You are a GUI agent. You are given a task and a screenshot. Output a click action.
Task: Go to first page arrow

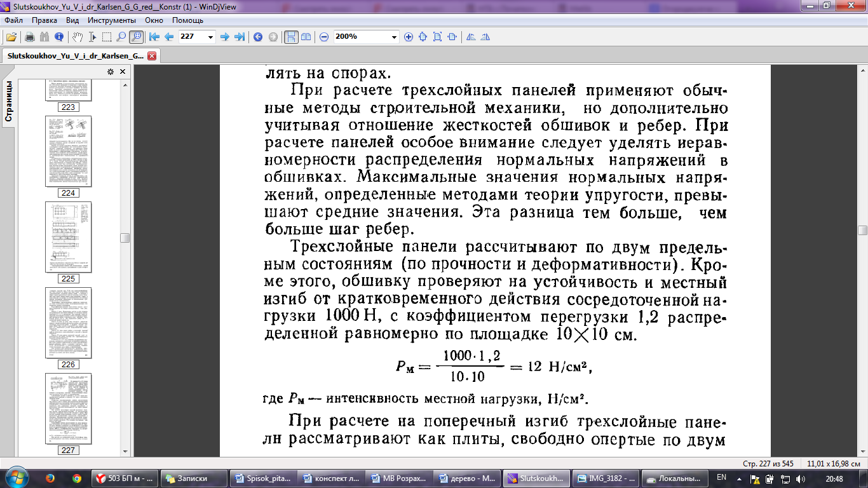[x=154, y=37]
